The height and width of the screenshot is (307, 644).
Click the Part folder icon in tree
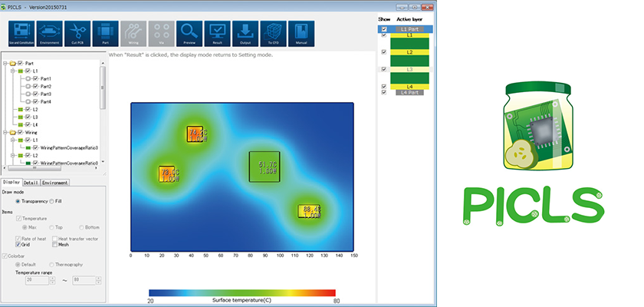(x=13, y=63)
